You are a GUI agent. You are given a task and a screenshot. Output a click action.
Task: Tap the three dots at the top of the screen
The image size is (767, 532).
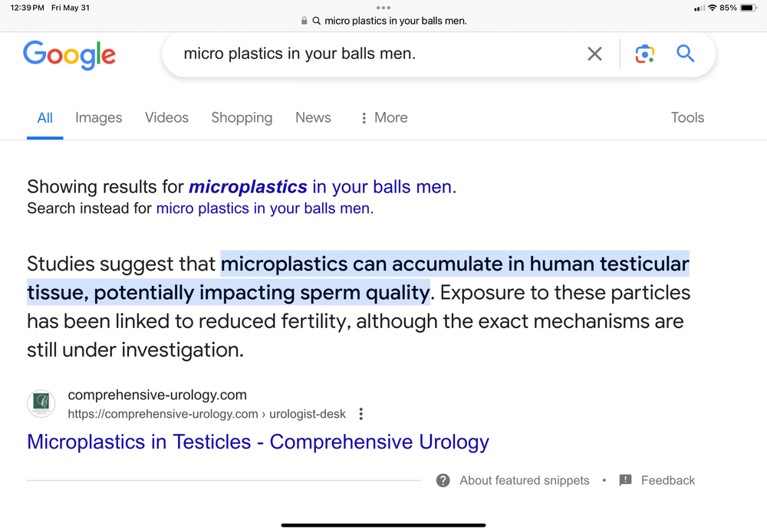coord(383,8)
